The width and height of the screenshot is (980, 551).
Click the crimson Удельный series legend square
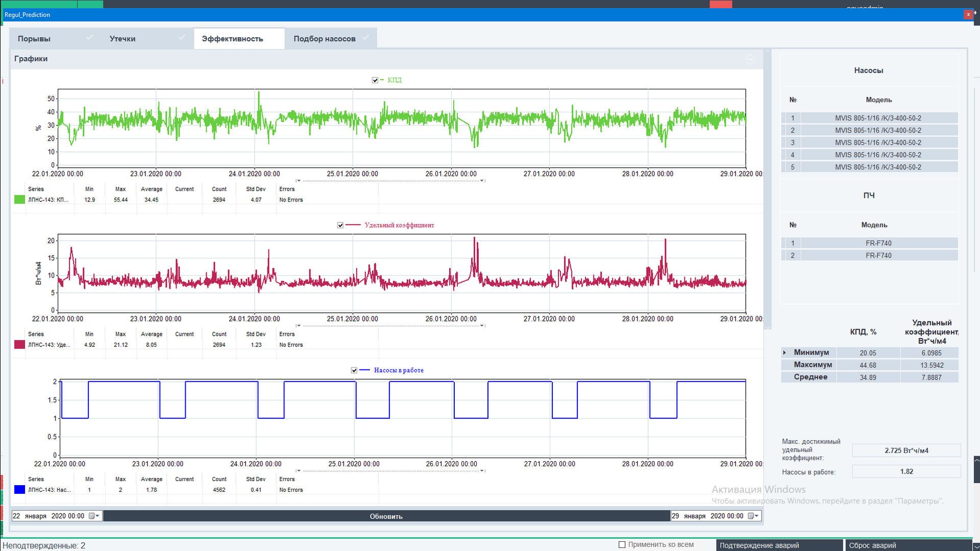click(19, 345)
